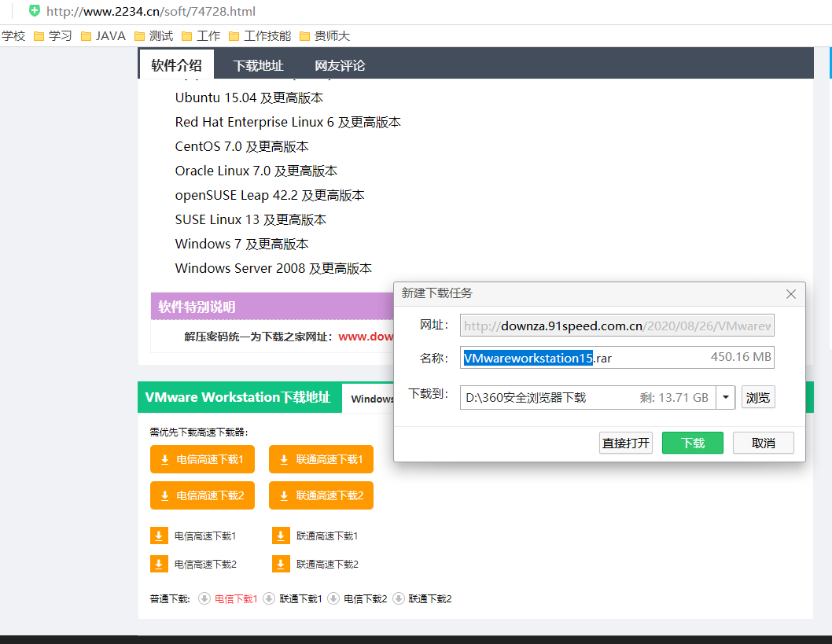Click the text Windows 7 及更高版本
This screenshot has width=832, height=644.
(x=242, y=244)
